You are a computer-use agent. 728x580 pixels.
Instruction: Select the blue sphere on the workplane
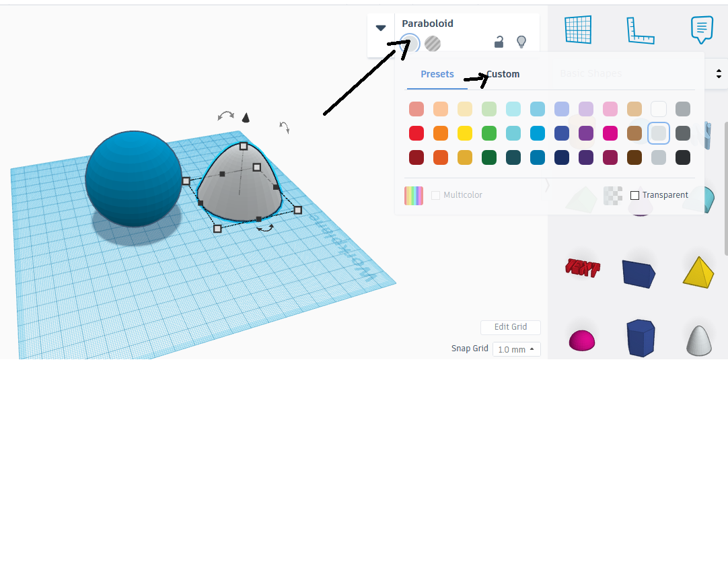(134, 179)
